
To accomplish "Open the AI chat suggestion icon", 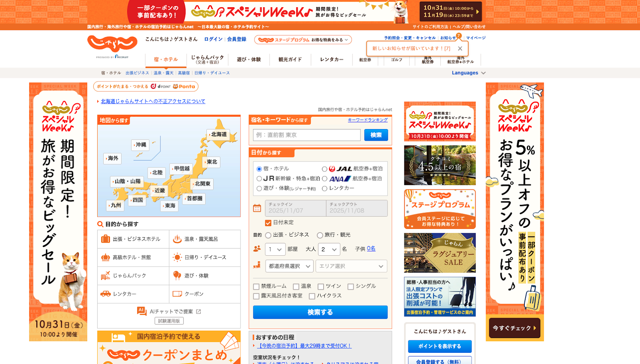I will pos(142,311).
